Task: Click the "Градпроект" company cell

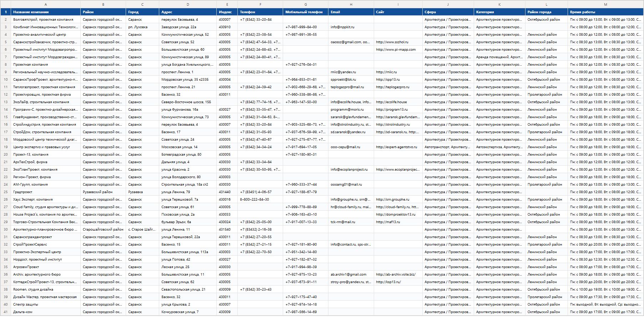Action: tap(46, 192)
